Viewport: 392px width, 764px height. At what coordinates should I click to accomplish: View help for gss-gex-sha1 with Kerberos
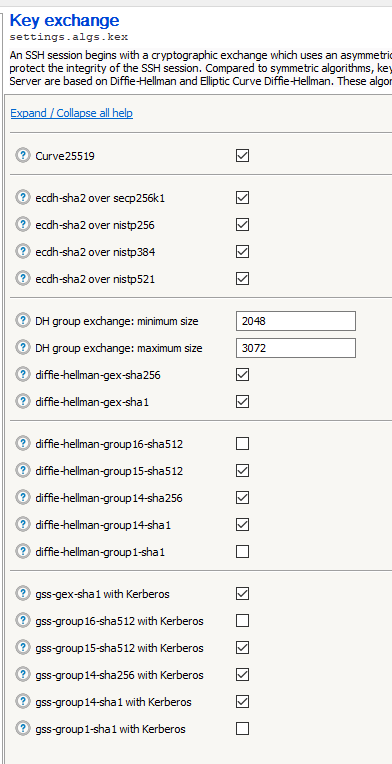tap(22, 593)
